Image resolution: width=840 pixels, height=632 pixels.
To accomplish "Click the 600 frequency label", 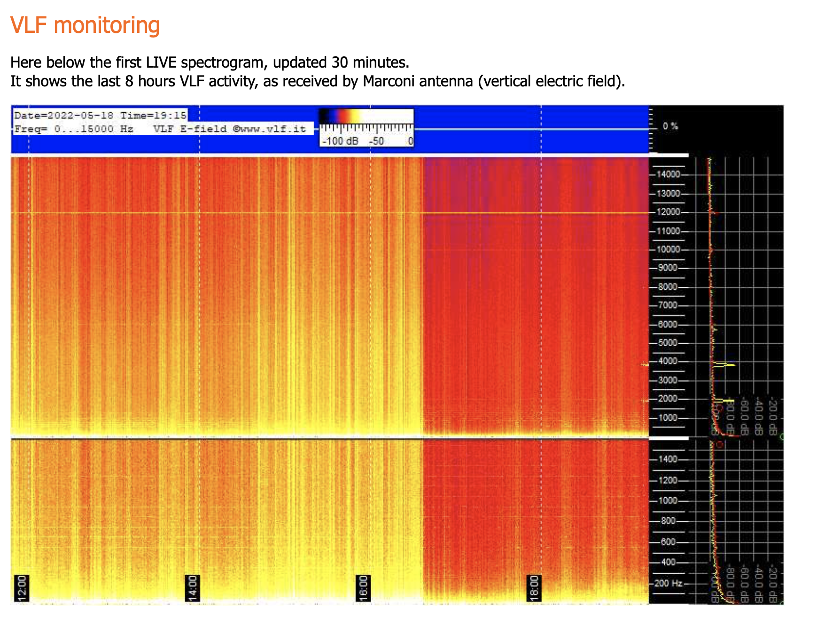I will click(x=668, y=542).
